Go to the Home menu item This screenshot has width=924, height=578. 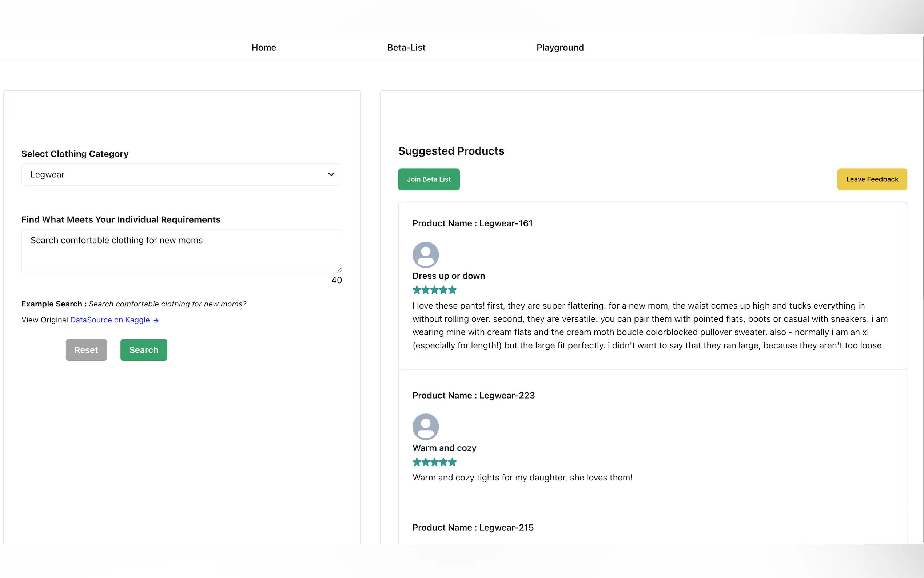coord(264,47)
